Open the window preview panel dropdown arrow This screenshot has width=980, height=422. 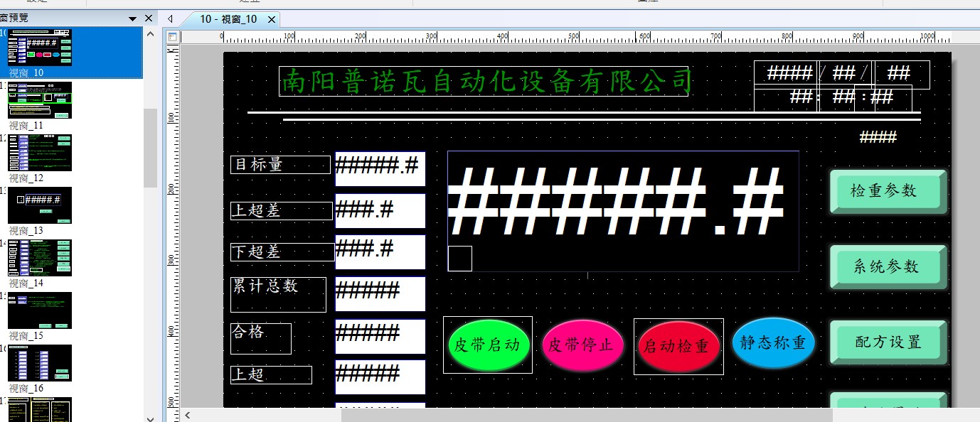pos(132,18)
